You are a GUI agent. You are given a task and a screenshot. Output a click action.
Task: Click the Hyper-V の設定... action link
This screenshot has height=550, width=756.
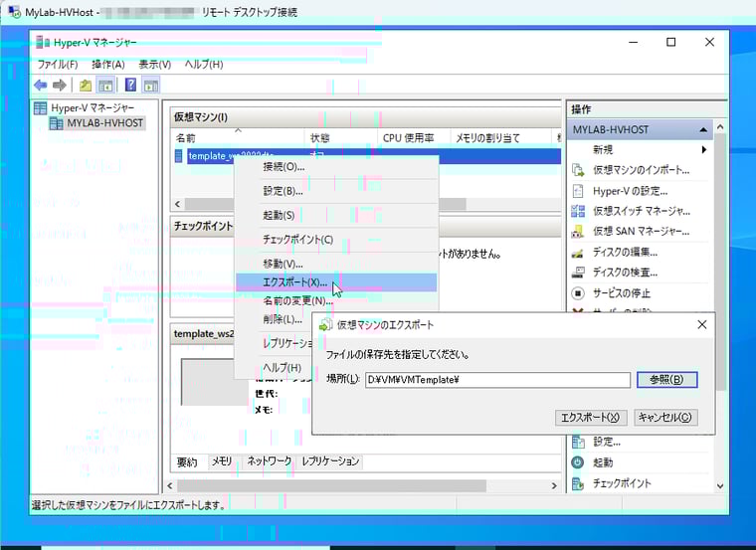point(630,191)
